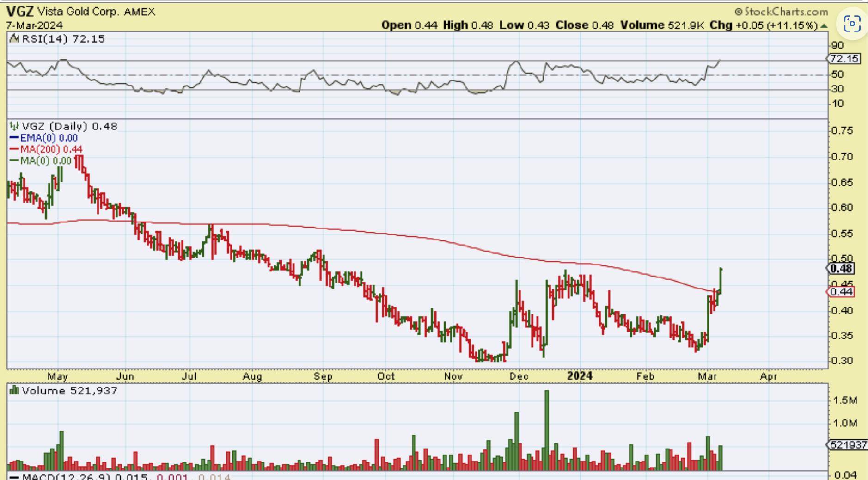Click the Vista Gold Corp. company name
Viewport: 868px width, 480px height.
point(77,12)
